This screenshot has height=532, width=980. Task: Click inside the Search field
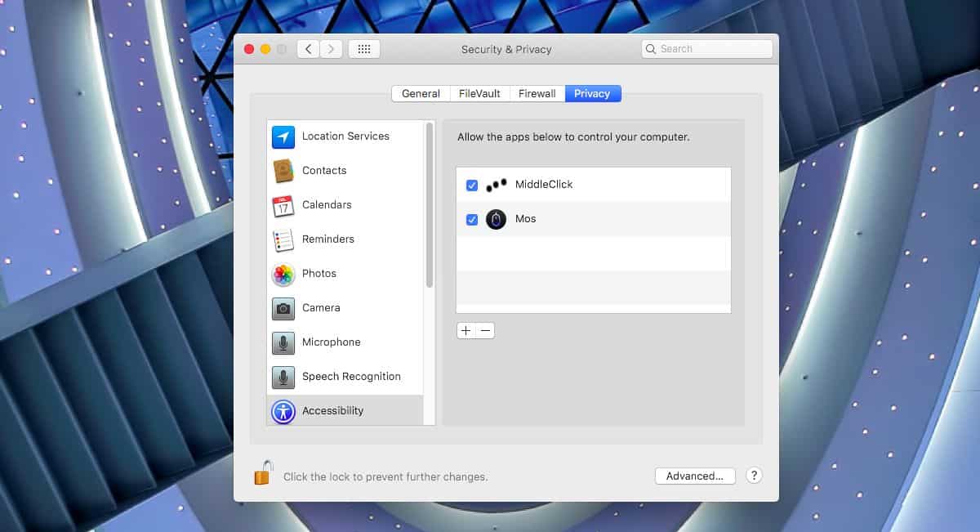(x=706, y=48)
